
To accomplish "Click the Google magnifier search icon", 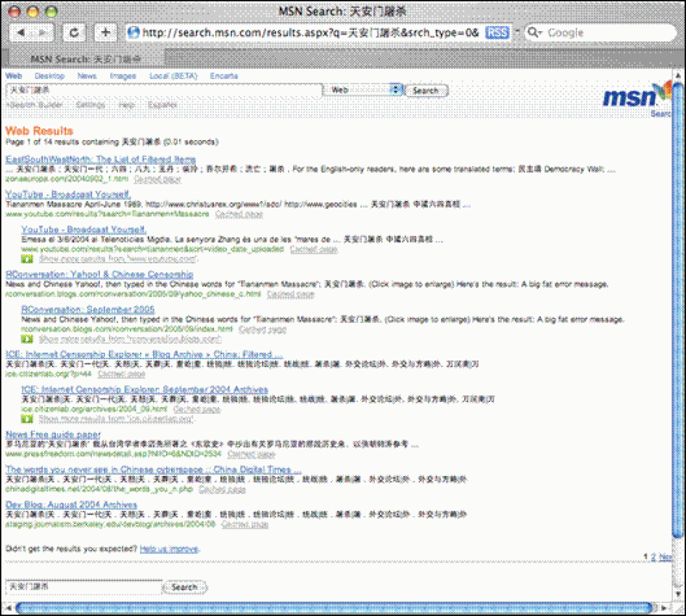I will (535, 33).
